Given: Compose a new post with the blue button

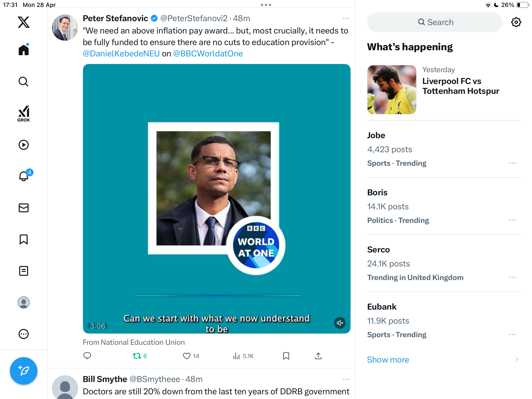Looking at the screenshot, I should pos(24,371).
